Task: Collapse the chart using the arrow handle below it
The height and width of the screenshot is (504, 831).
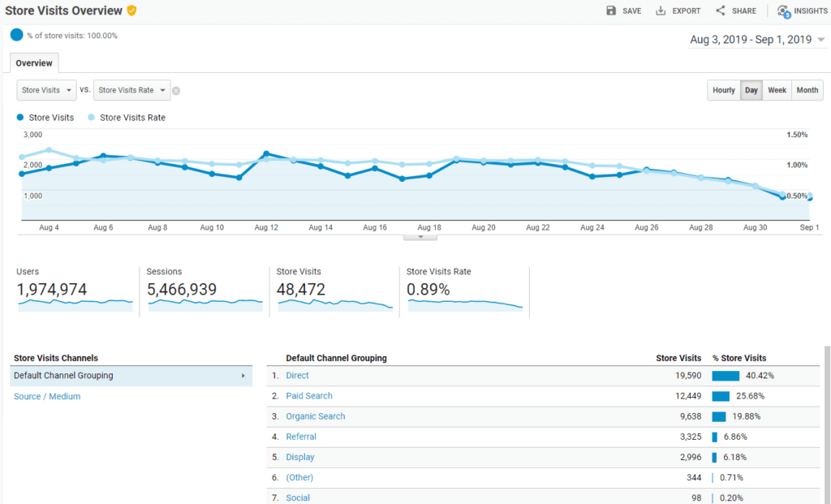Action: pos(420,237)
